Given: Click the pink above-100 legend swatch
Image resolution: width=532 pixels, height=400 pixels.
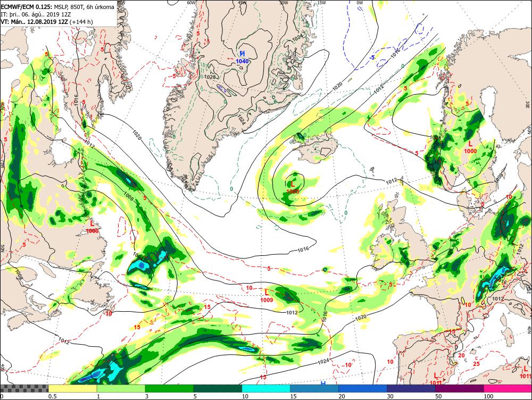Looking at the screenshot, I should [508, 388].
